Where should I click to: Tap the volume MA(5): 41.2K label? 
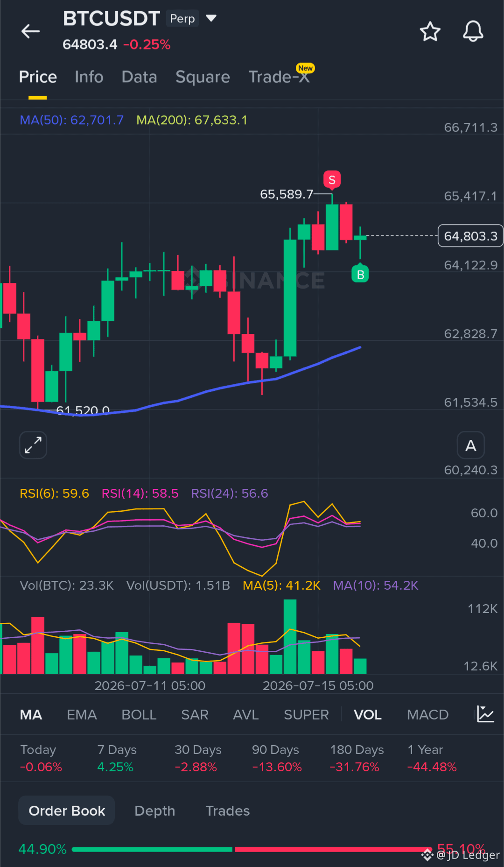click(x=281, y=585)
